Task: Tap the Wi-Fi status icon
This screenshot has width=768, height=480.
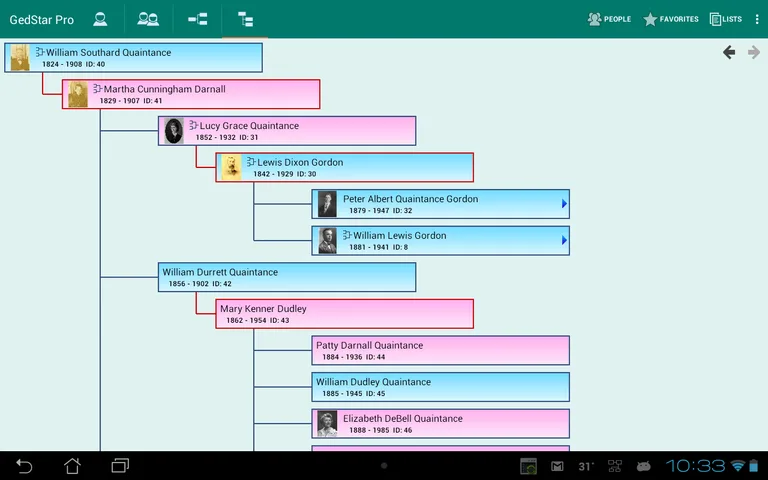Action: tap(737, 466)
